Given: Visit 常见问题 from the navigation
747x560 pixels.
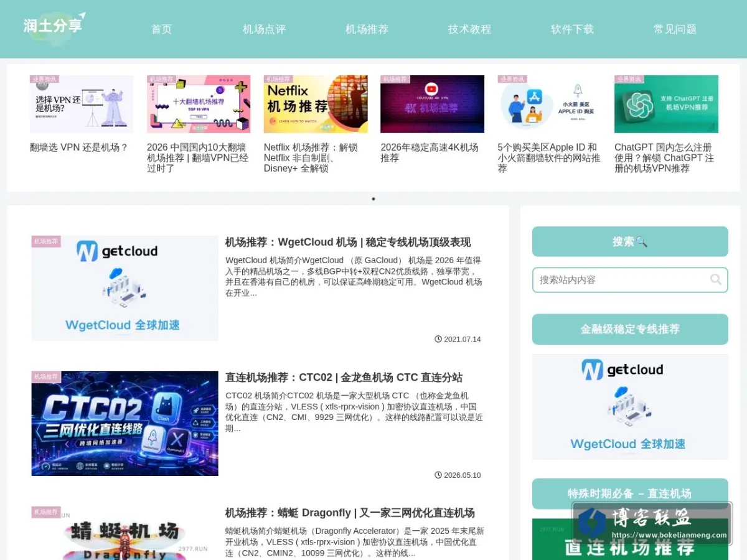Looking at the screenshot, I should point(675,29).
